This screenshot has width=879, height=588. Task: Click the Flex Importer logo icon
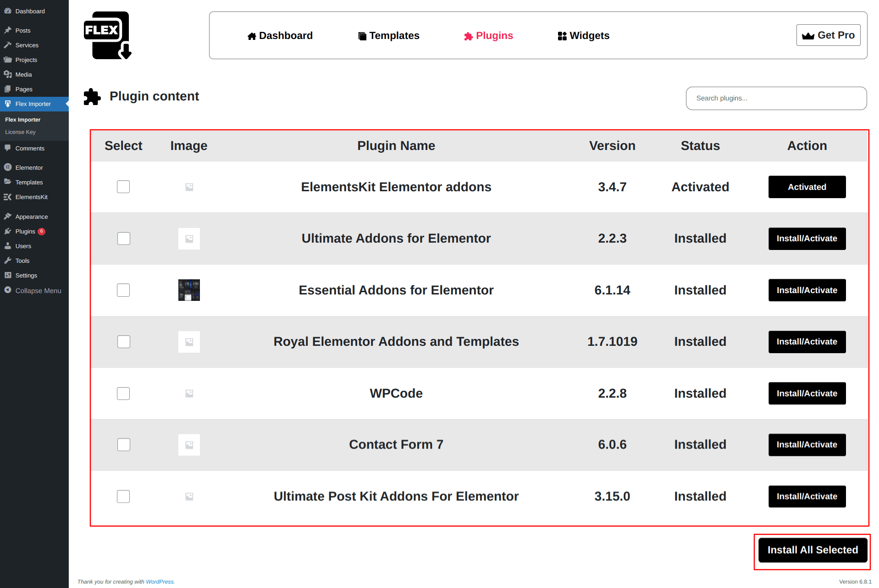coord(108,35)
